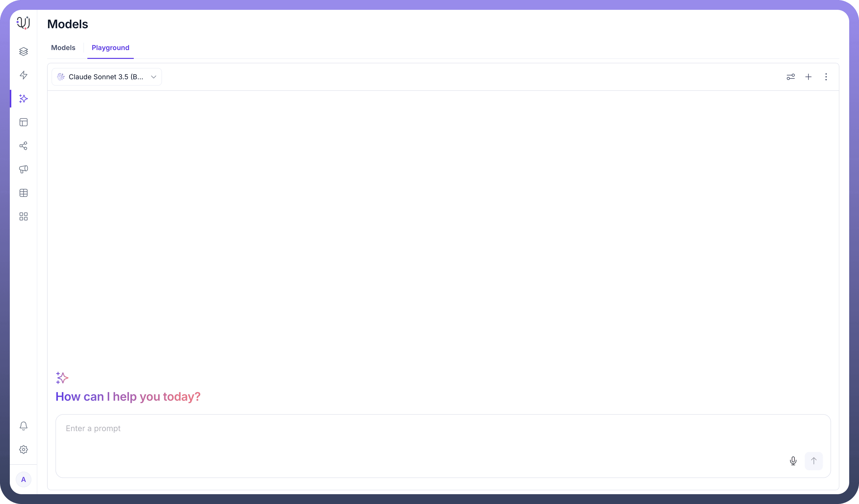Open the layout panel sidebar icon

24,122
